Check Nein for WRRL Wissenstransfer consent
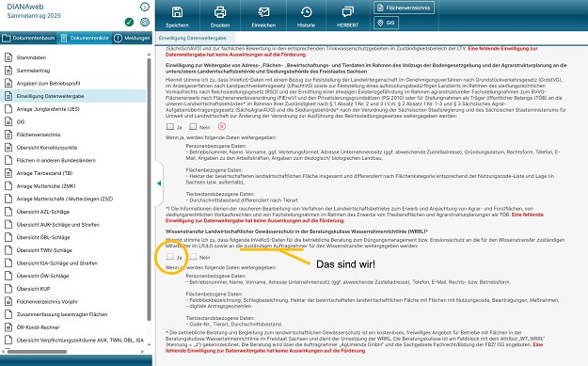This screenshot has width=588, height=366. (x=193, y=257)
